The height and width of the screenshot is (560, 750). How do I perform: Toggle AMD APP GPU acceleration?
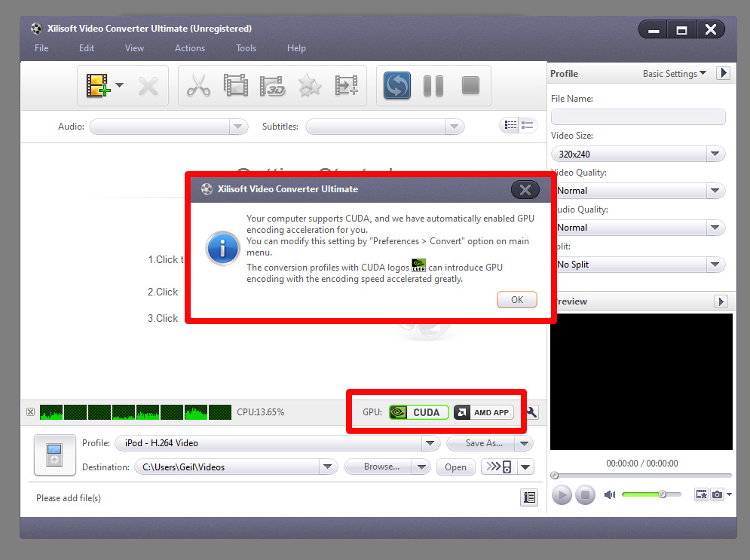484,412
